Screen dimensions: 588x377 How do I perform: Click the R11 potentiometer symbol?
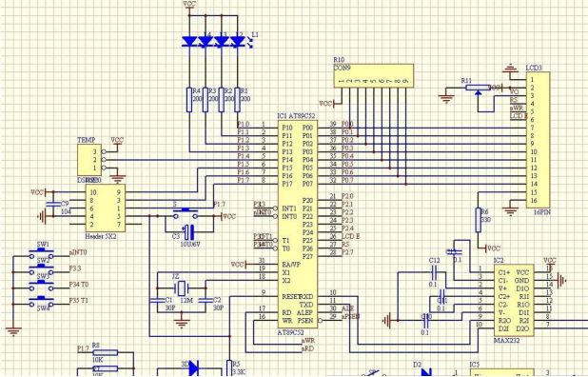[478, 89]
